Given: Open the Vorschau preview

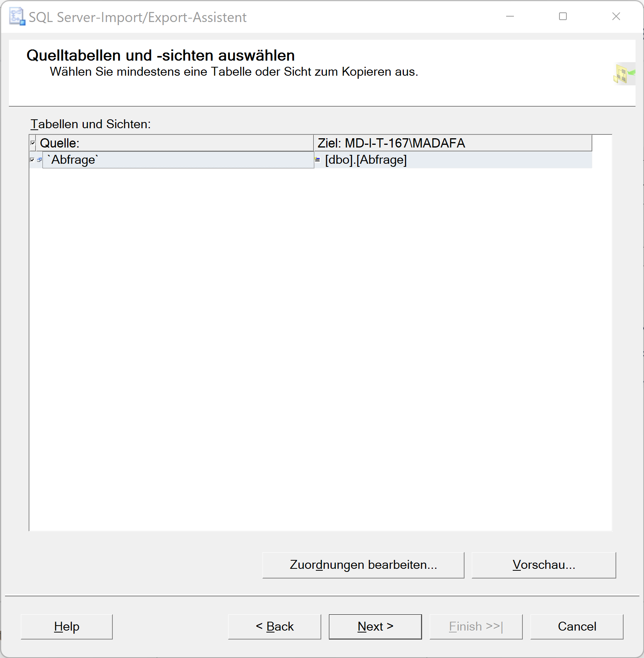Looking at the screenshot, I should pos(544,565).
